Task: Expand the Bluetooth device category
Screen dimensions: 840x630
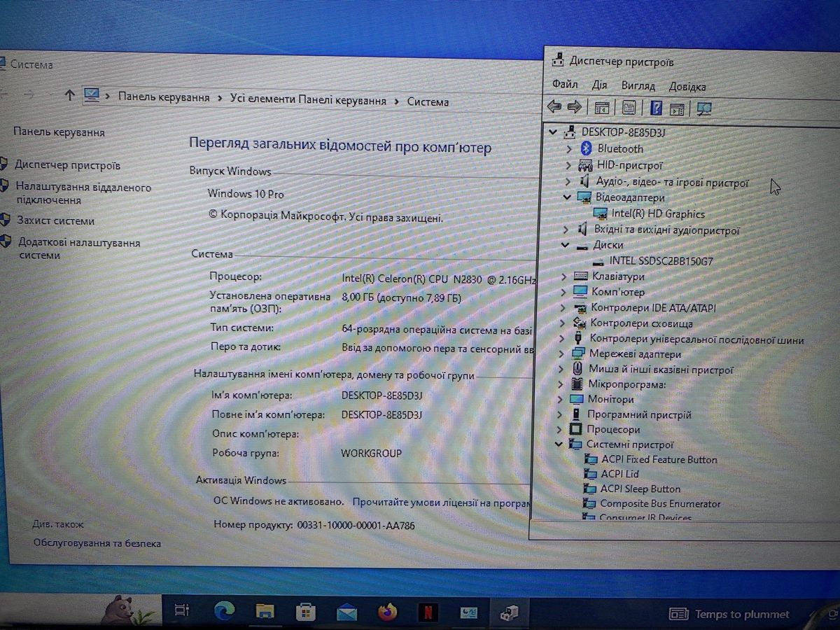Action: tap(569, 148)
